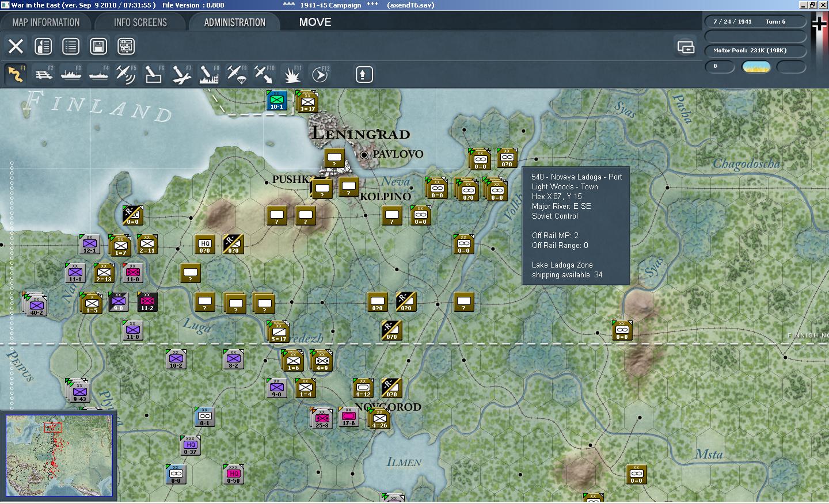Select the German unit counter labeled 12-1
This screenshot has height=504, width=829.
click(89, 244)
